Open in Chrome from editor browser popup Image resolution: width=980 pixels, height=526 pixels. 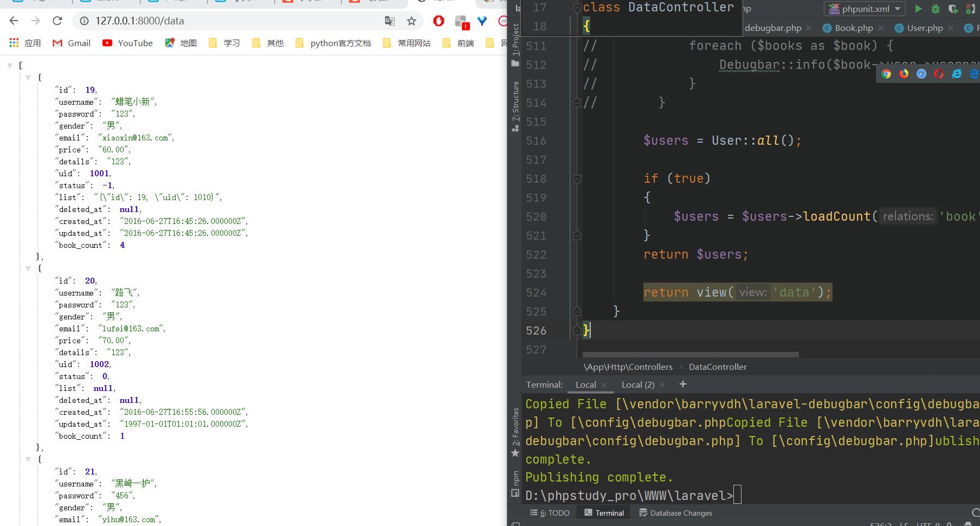pyautogui.click(x=886, y=74)
